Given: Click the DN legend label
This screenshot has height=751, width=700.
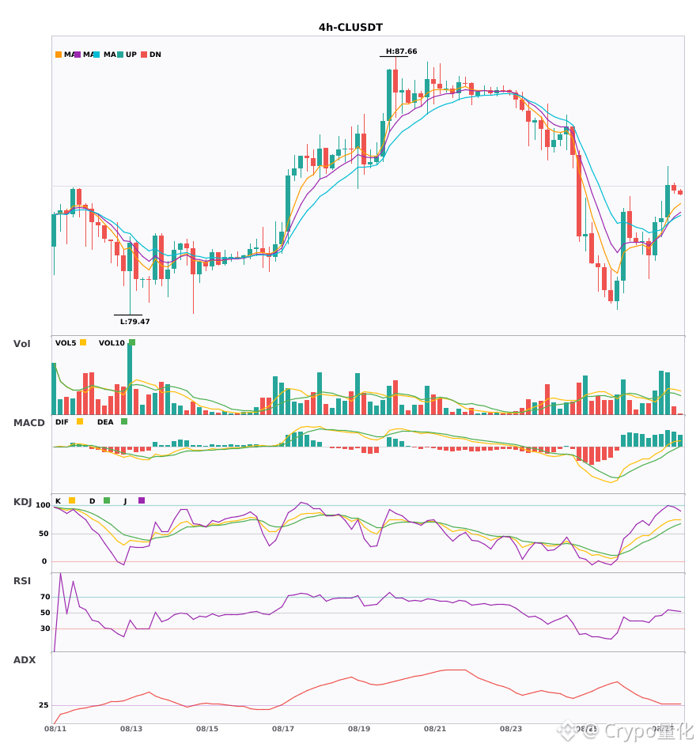Looking at the screenshot, I should click(x=155, y=55).
